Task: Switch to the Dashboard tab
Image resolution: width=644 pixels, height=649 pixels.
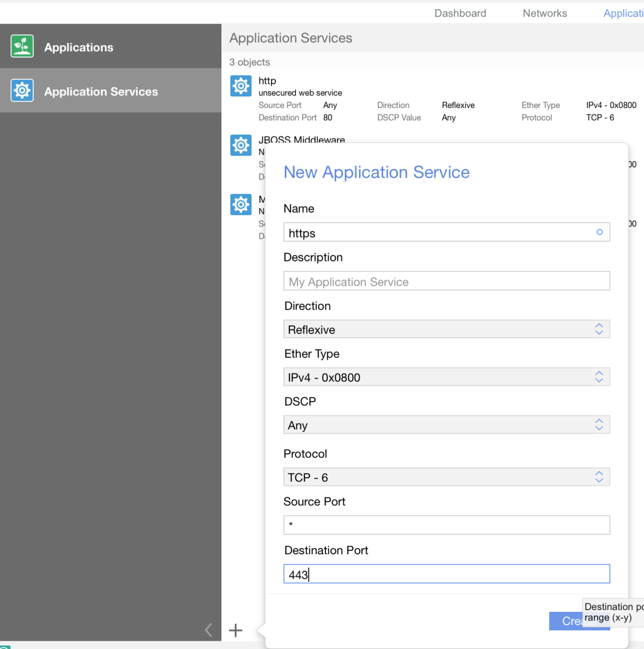Action: point(460,13)
